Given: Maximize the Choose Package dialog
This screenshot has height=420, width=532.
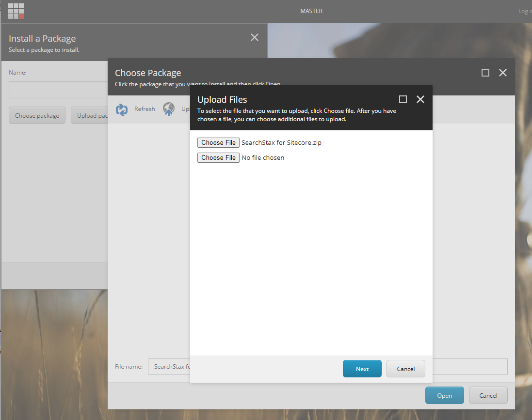Looking at the screenshot, I should [x=485, y=73].
